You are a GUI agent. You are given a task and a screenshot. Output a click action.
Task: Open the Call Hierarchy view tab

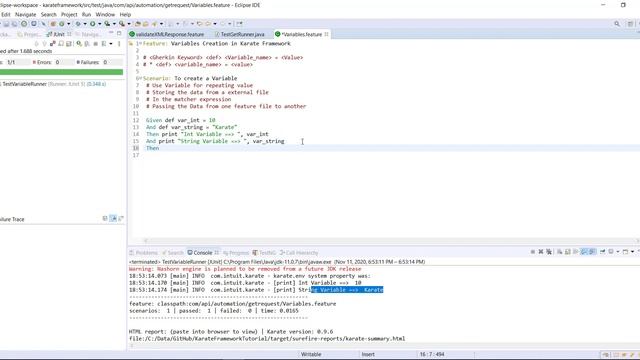point(299,253)
